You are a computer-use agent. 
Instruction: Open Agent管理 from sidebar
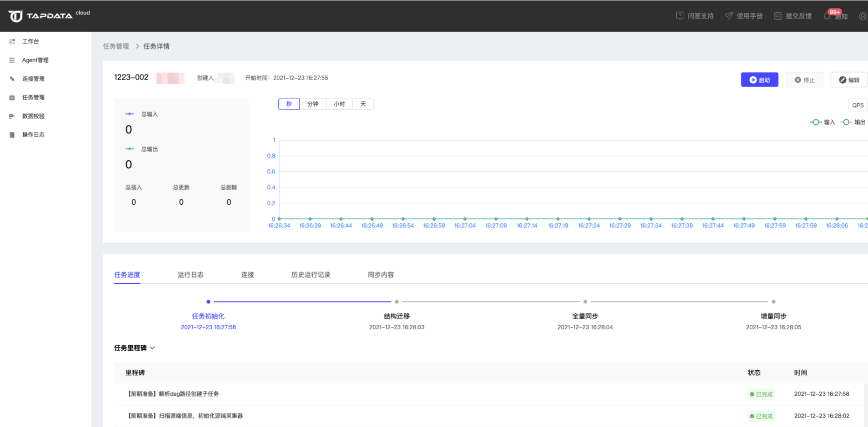click(x=35, y=60)
